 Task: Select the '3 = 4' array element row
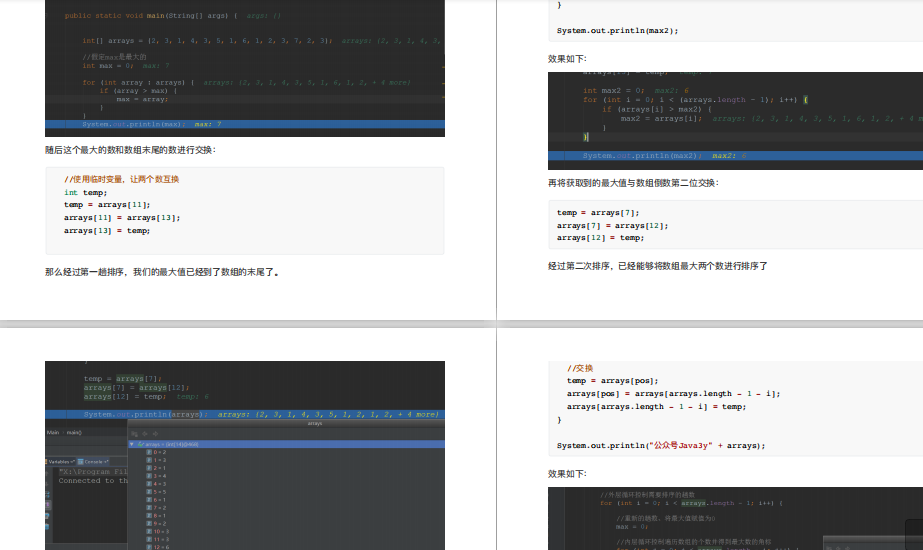click(157, 476)
